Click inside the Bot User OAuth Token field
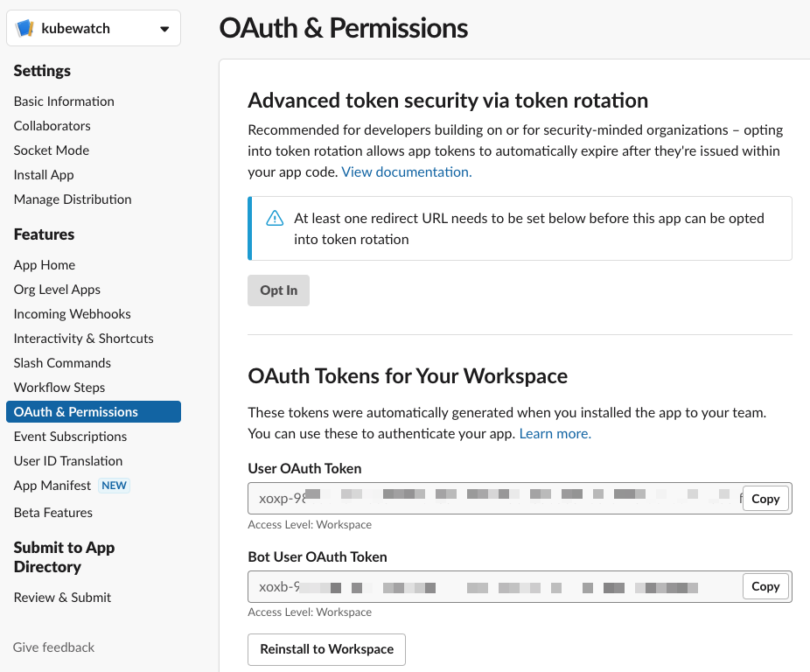Screen dimensions: 810x672 point(495,587)
